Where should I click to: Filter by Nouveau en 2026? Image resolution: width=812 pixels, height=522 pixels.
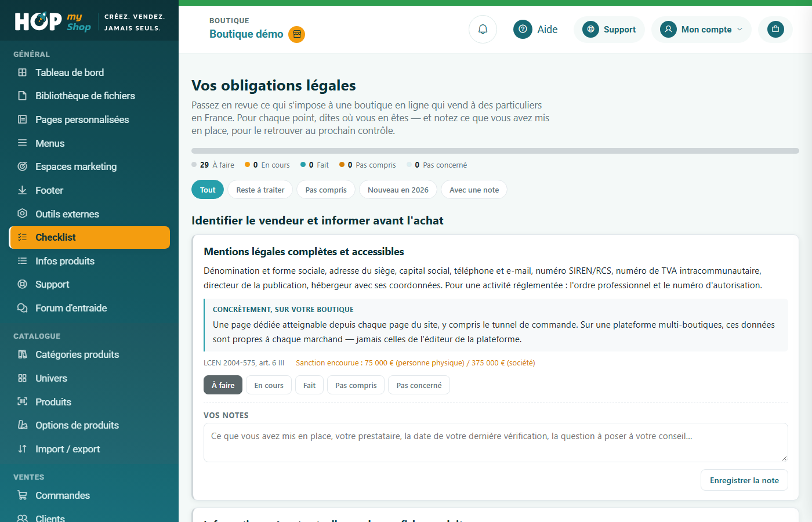[x=398, y=190]
